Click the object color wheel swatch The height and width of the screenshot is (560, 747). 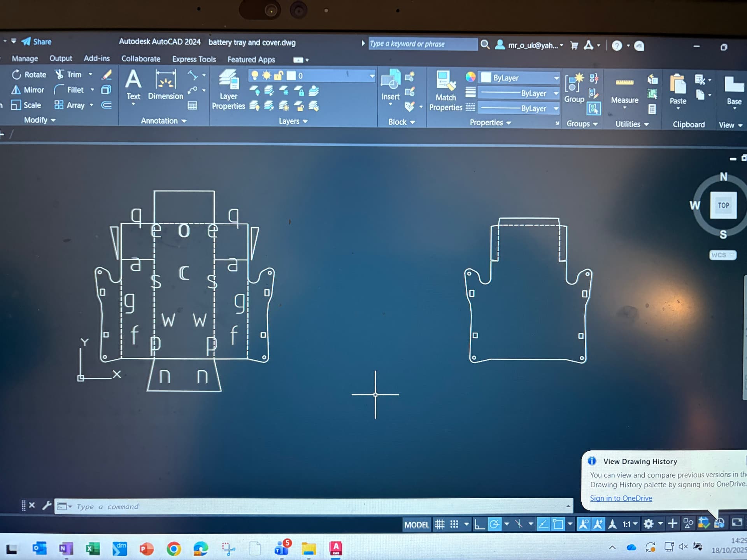[470, 77]
